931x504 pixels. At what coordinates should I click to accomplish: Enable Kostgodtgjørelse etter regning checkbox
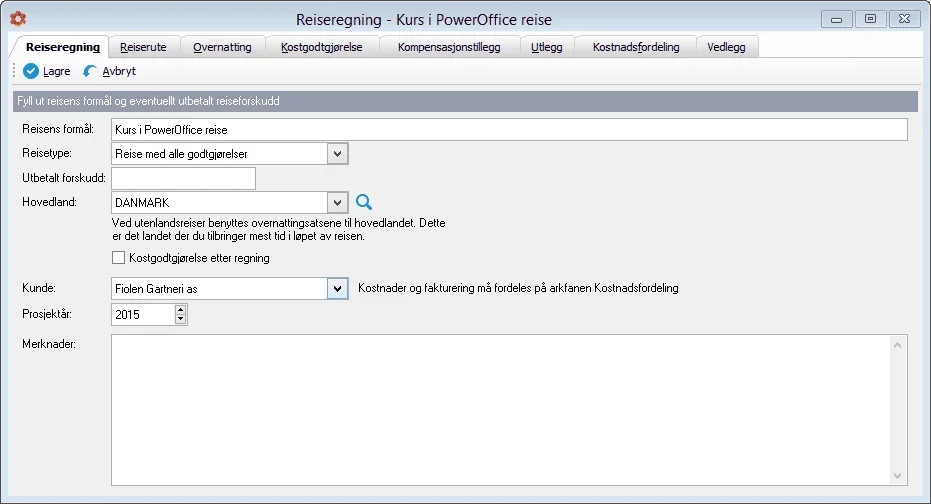point(120,258)
